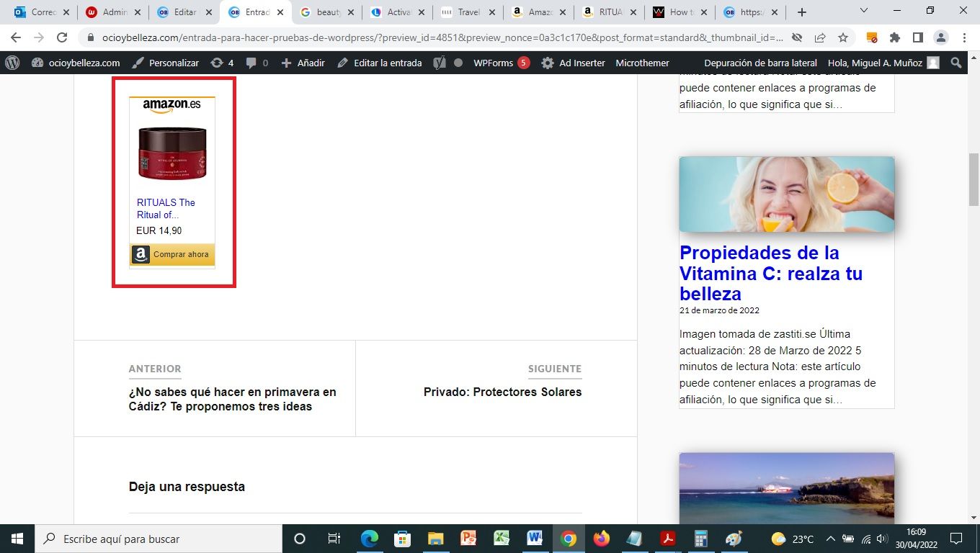This screenshot has height=553, width=980.
Task: Switch to the Admin tab
Action: (x=113, y=12)
